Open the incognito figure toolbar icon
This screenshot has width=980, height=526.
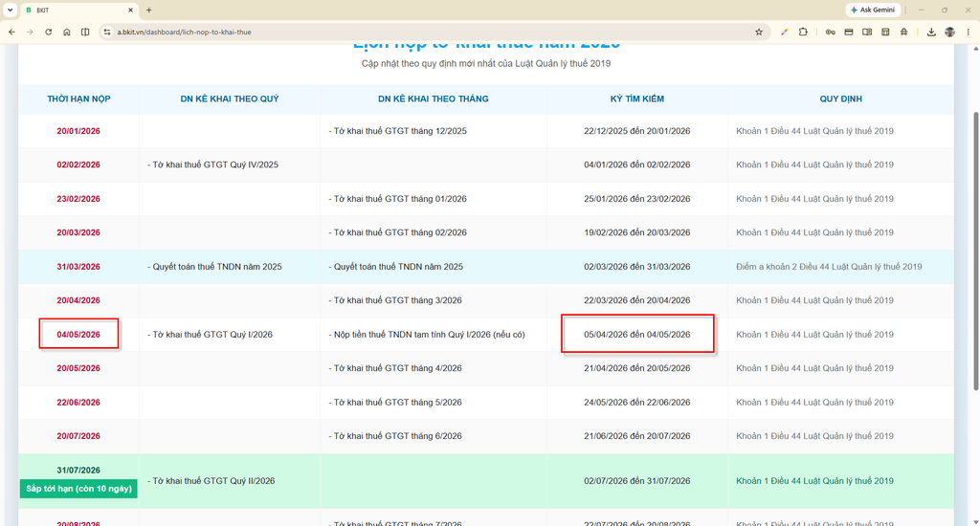[x=903, y=32]
